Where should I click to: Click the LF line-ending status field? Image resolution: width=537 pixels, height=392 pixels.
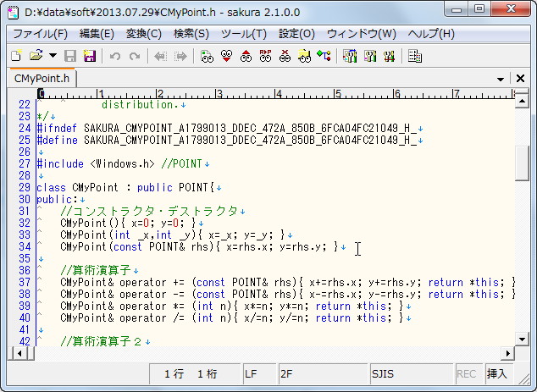(x=259, y=373)
